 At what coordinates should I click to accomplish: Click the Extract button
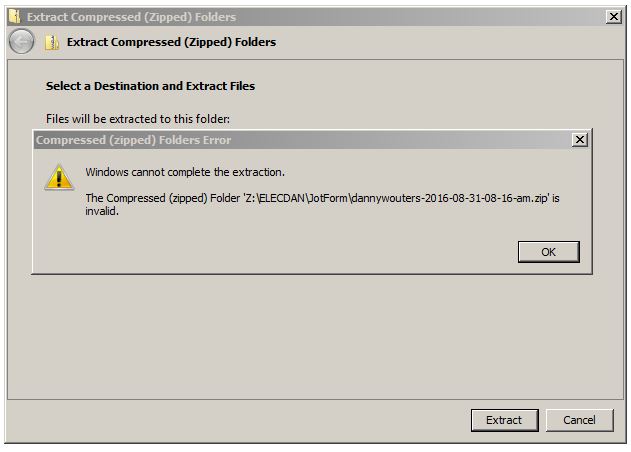(504, 420)
